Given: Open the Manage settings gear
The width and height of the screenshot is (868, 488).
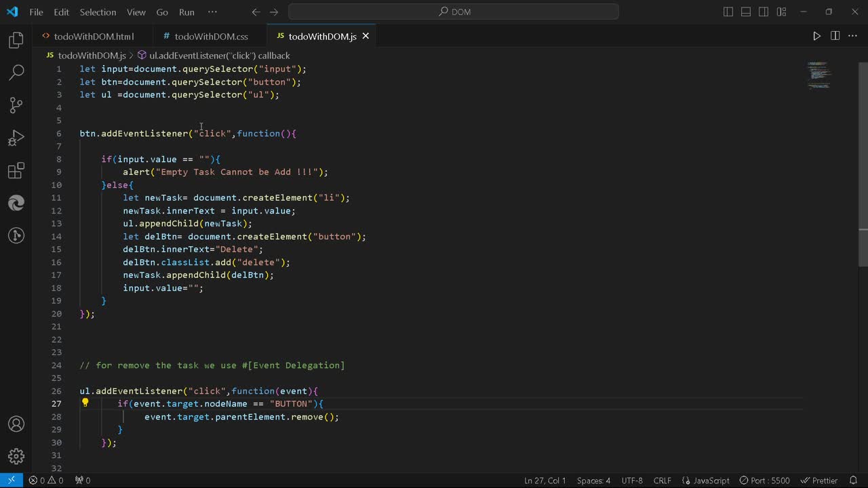Looking at the screenshot, I should click(16, 456).
